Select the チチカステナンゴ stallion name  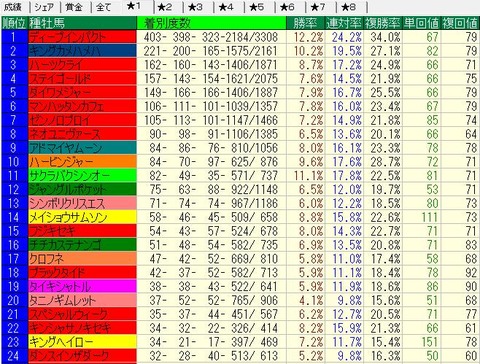click(82, 245)
